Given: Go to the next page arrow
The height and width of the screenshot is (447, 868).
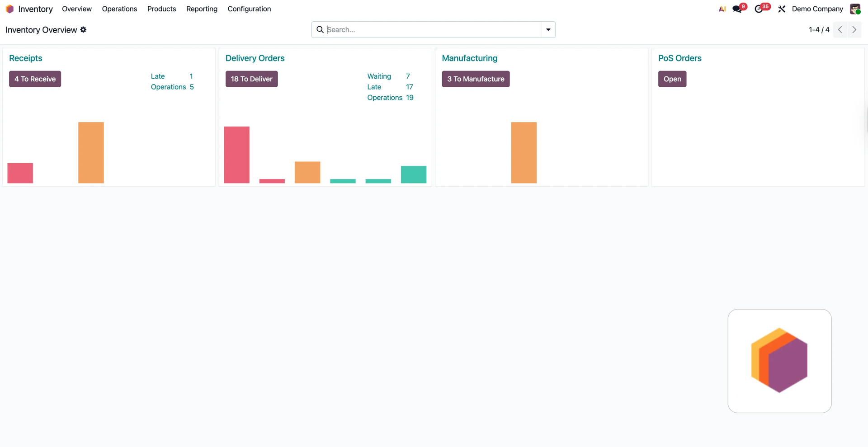Looking at the screenshot, I should (854, 30).
